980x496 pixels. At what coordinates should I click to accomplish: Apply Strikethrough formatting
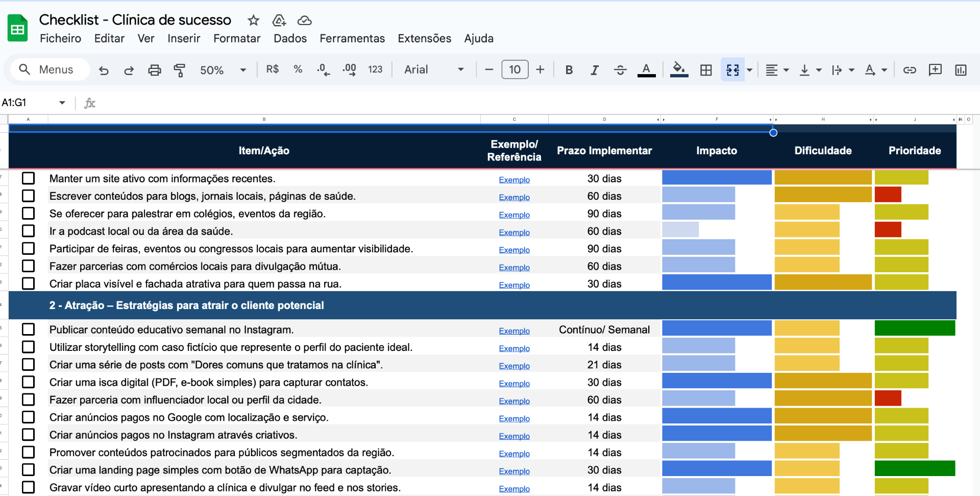coord(620,70)
